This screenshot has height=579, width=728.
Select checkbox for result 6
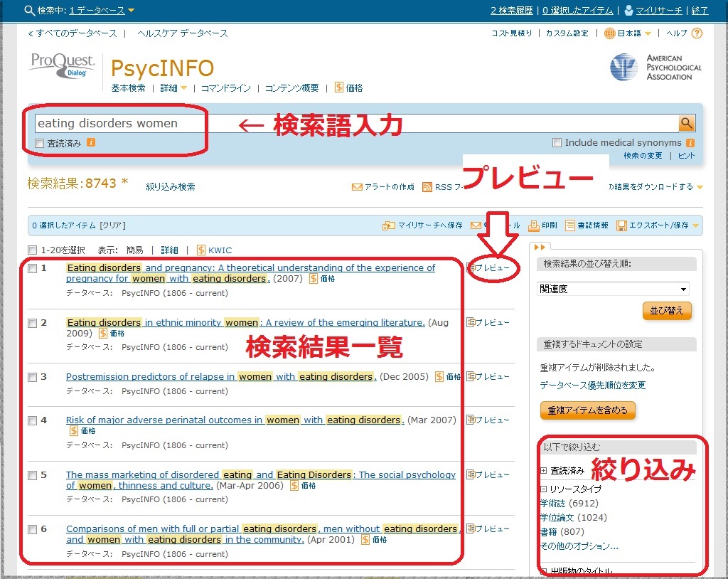pyautogui.click(x=33, y=529)
